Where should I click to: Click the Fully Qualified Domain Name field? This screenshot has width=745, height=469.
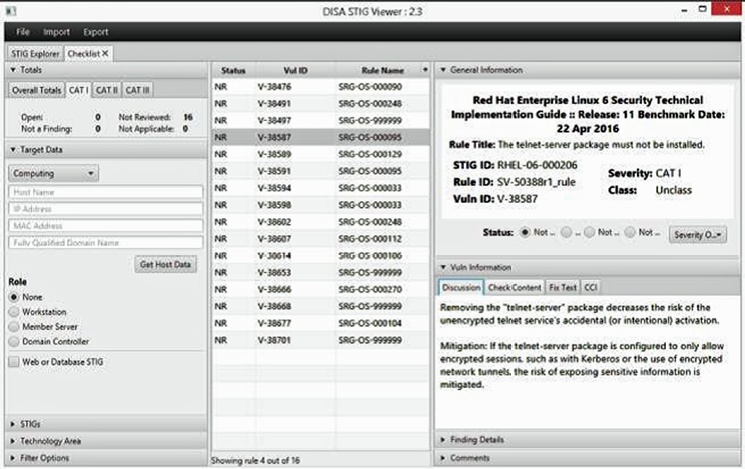point(105,243)
